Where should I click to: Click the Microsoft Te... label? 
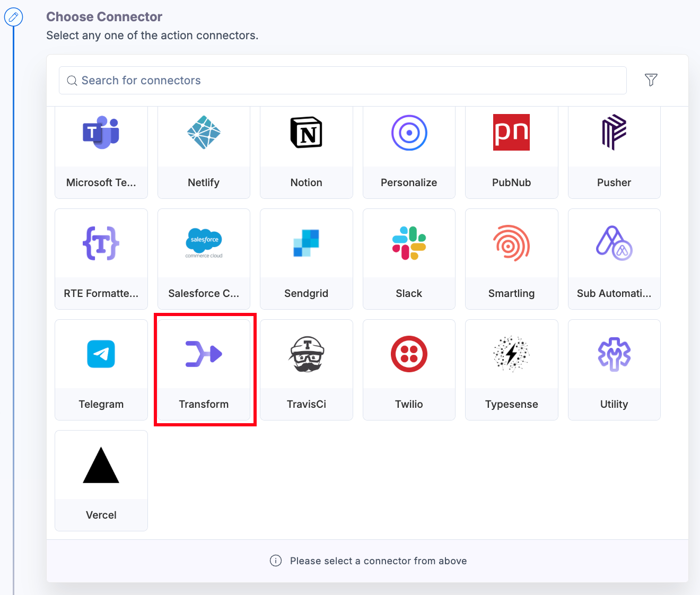[101, 182]
